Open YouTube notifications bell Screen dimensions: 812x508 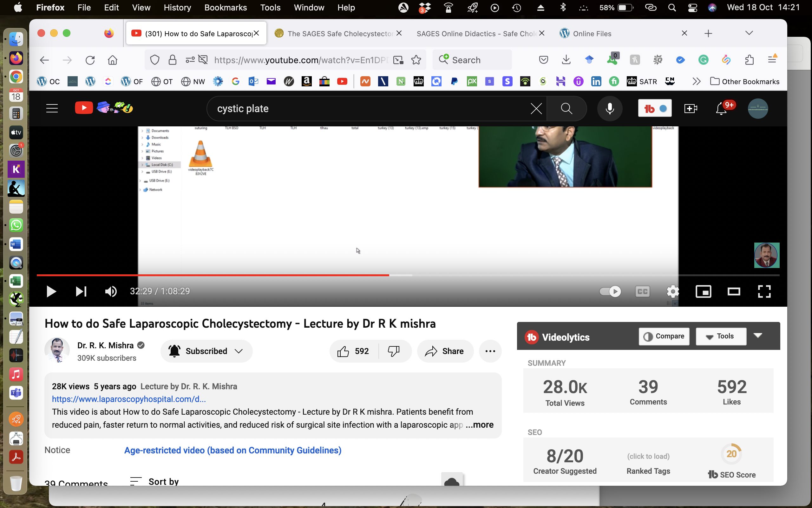point(721,109)
